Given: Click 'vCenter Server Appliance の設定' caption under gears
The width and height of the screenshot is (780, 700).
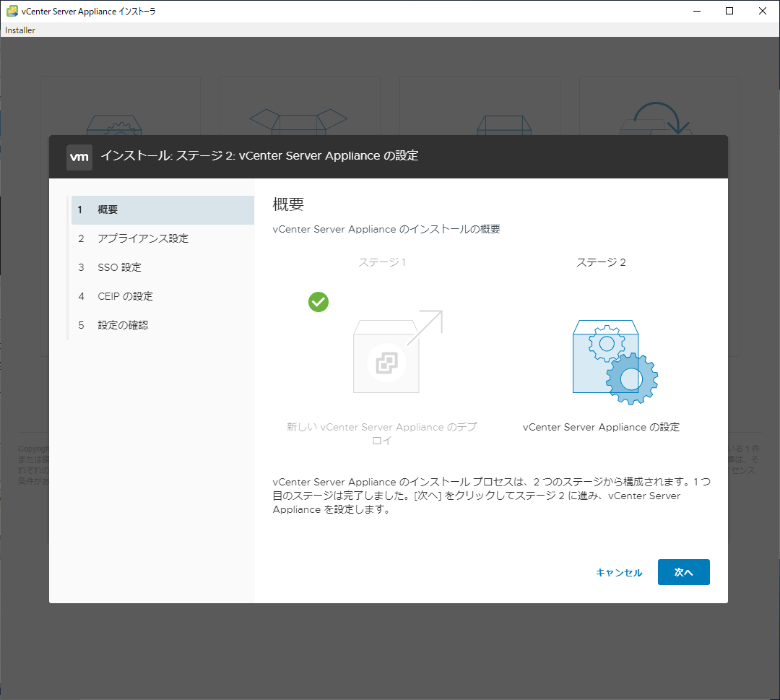Looking at the screenshot, I should coord(601,427).
